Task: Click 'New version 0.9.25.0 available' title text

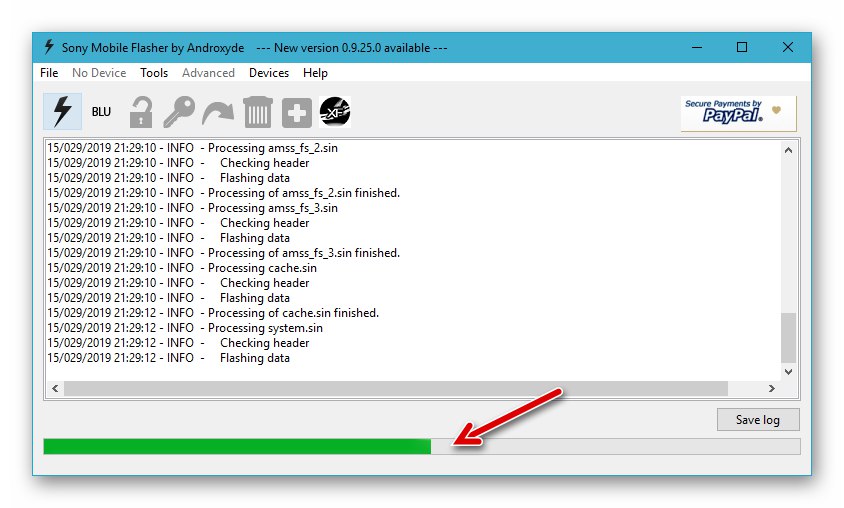Action: (x=352, y=48)
